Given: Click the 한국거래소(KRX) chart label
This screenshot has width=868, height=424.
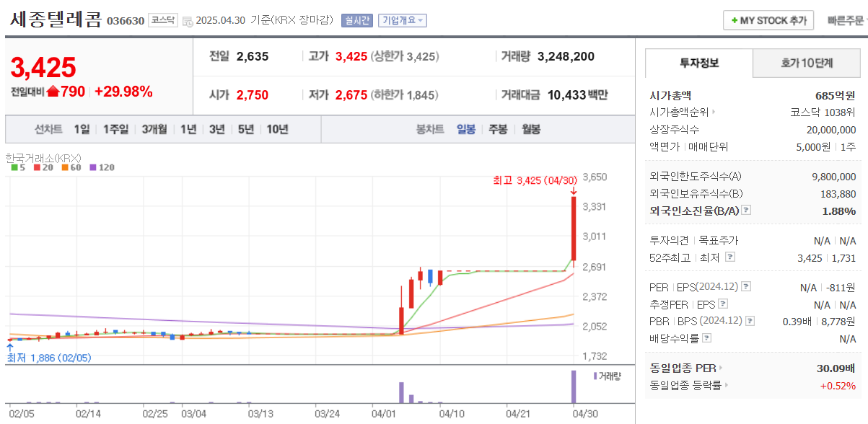Looking at the screenshot, I should pyautogui.click(x=43, y=157).
